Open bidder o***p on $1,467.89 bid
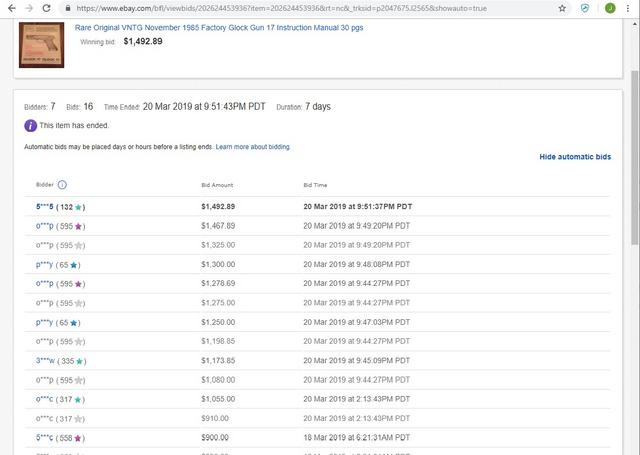 point(44,226)
